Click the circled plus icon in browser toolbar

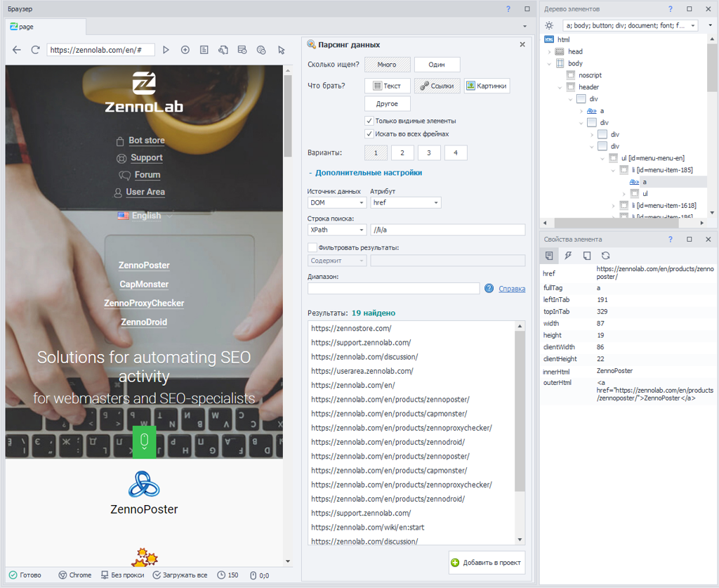click(185, 50)
